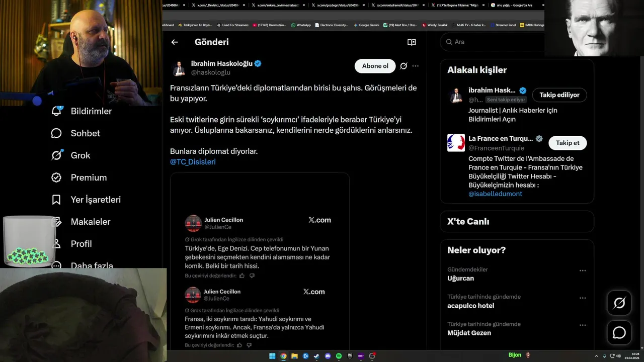The width and height of the screenshot is (644, 362).
Task: Click the Grok sidebar icon
Action: pos(56,155)
